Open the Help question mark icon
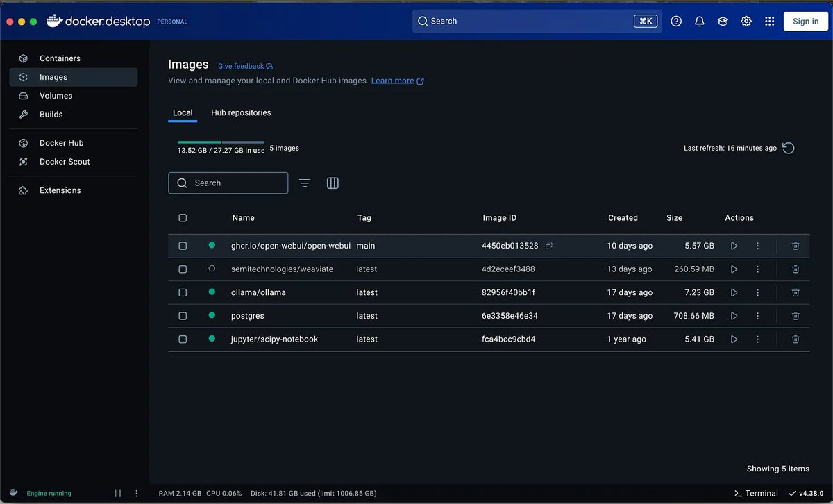This screenshot has width=833, height=504. coord(676,22)
